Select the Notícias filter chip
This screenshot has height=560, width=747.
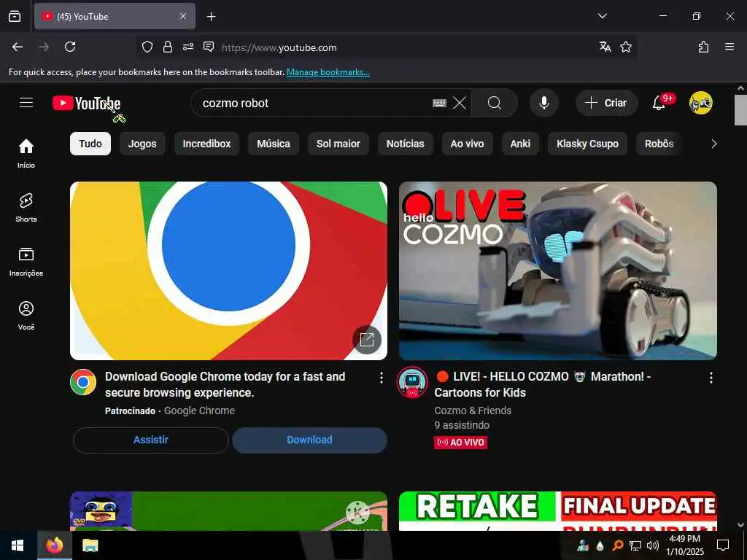tap(406, 144)
